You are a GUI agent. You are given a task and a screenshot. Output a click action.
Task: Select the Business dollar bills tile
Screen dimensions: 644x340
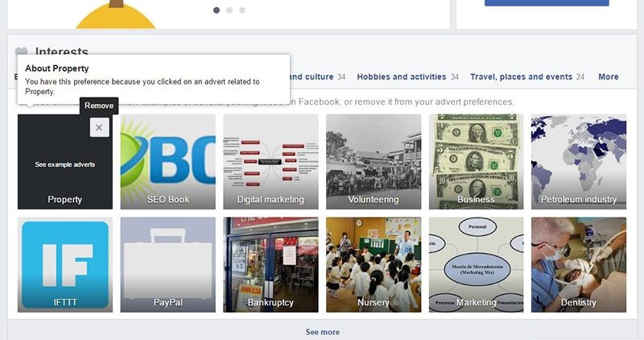pos(476,162)
